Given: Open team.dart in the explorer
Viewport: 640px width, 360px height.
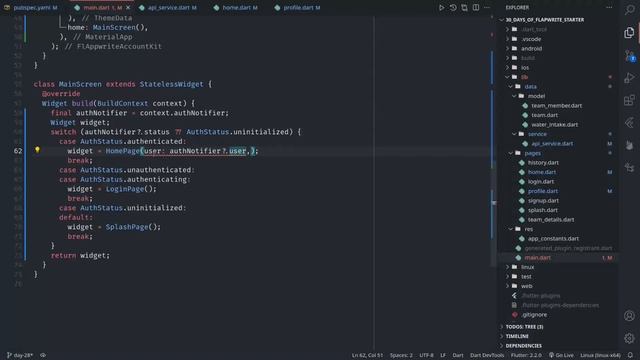Looking at the screenshot, I should pos(544,115).
